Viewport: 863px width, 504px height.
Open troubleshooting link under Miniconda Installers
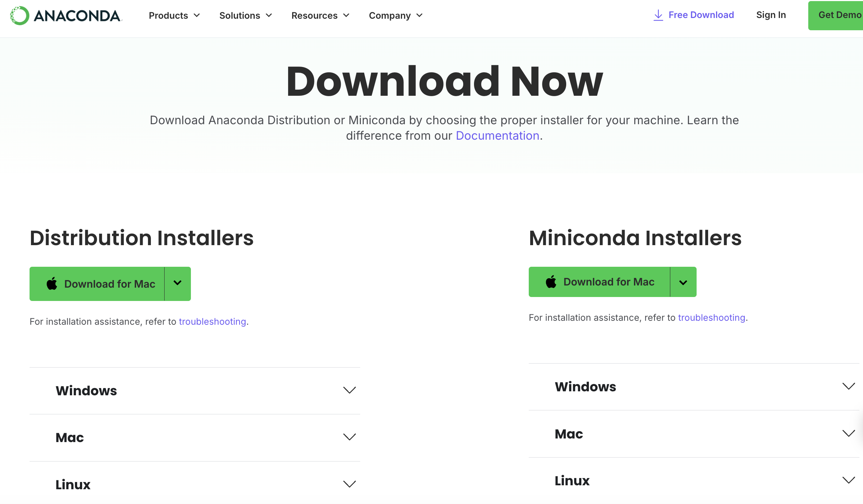712,318
